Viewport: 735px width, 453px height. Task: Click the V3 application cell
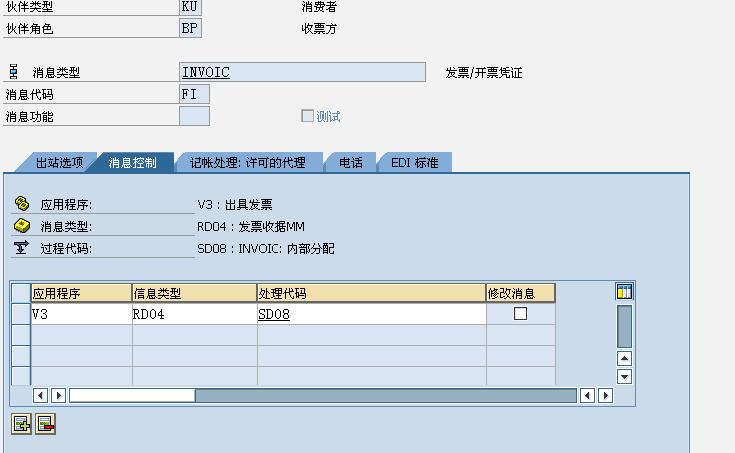click(81, 314)
